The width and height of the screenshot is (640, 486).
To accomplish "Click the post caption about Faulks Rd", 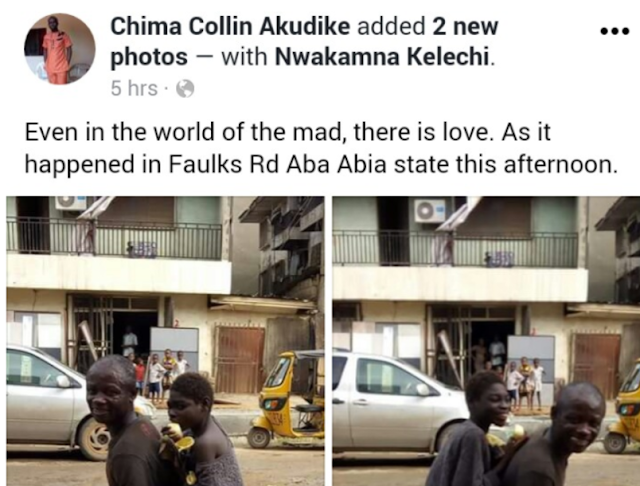I will tap(320, 148).
